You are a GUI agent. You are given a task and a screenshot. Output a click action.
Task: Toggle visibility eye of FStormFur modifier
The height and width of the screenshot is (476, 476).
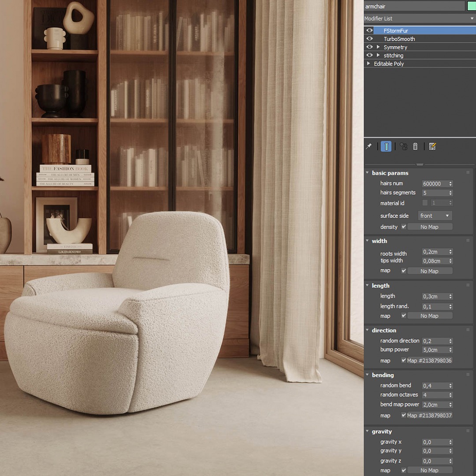click(x=369, y=30)
